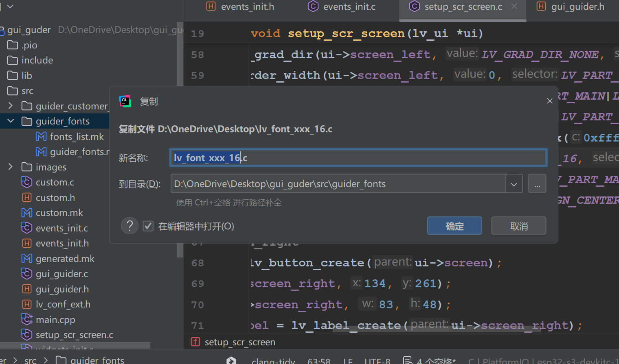
Task: Click the H icon on gui_guider.h tab
Action: pos(541,7)
